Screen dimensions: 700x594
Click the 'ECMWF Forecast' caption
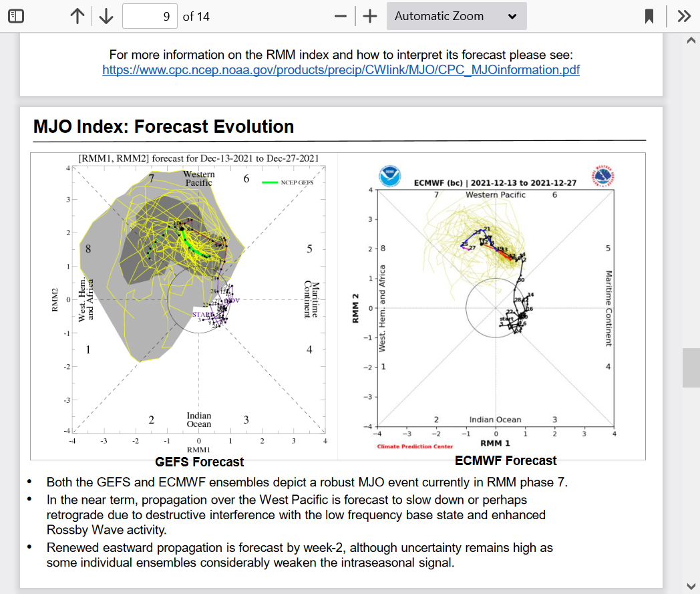point(506,460)
